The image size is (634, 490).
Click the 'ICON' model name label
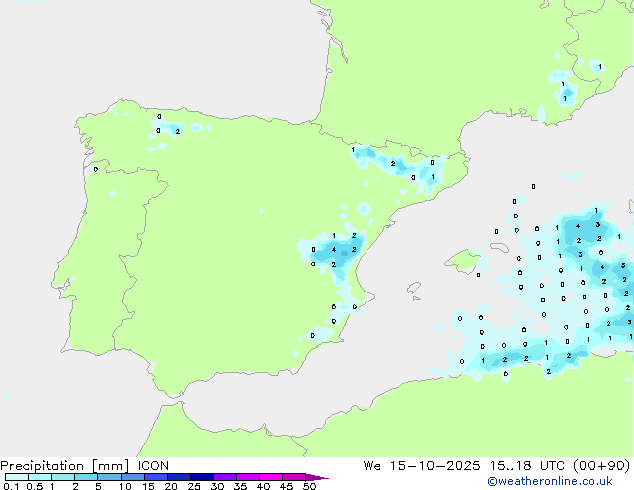coord(153,465)
